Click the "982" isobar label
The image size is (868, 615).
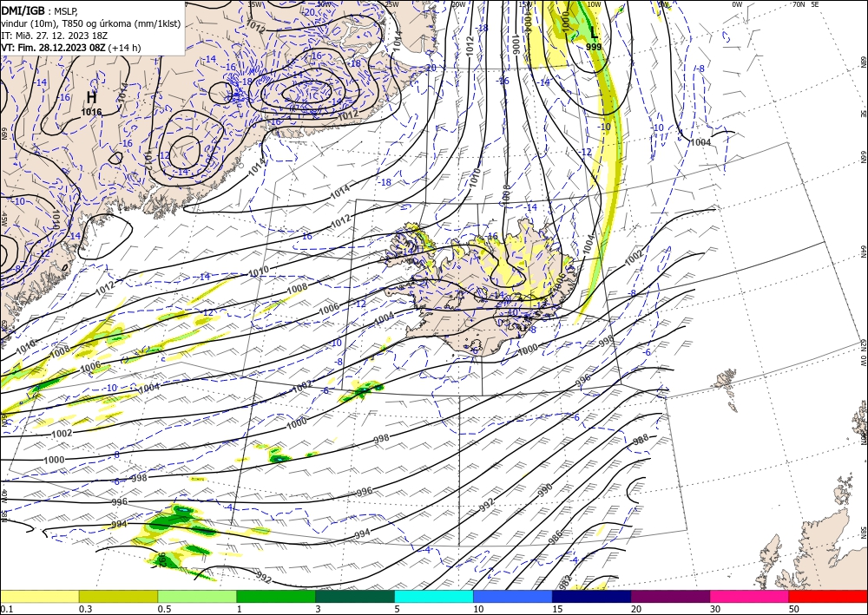[565, 582]
